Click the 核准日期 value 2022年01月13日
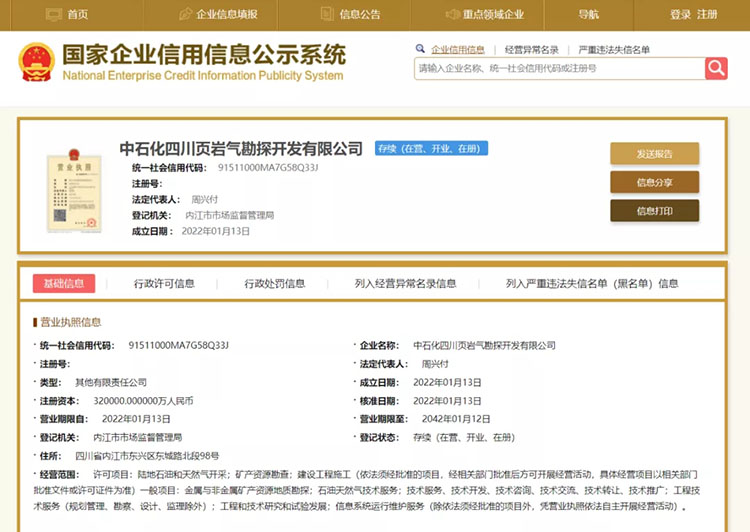The image size is (750, 532). (x=447, y=401)
